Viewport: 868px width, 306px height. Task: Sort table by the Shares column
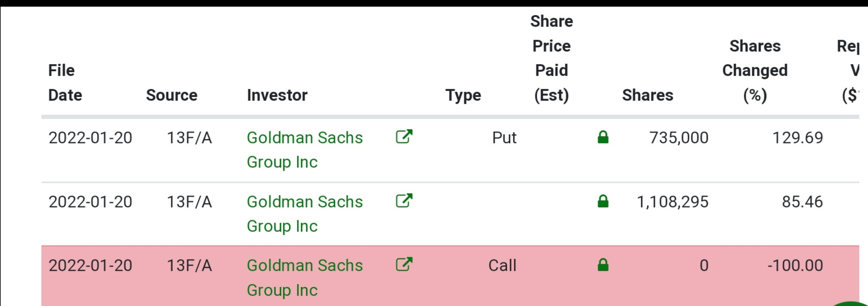point(648,95)
